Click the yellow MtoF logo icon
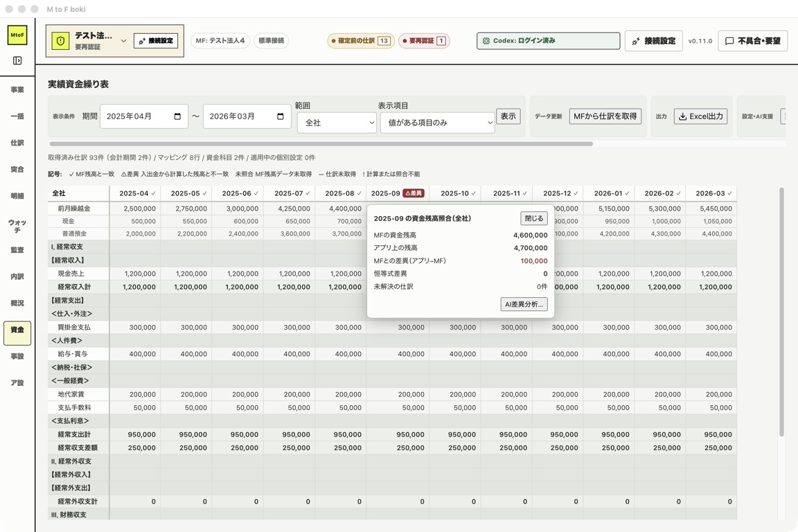Viewport: 798px width, 532px height. [17, 35]
